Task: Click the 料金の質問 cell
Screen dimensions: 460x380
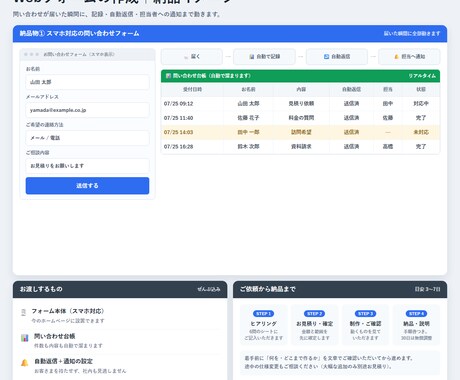Action: [301, 118]
